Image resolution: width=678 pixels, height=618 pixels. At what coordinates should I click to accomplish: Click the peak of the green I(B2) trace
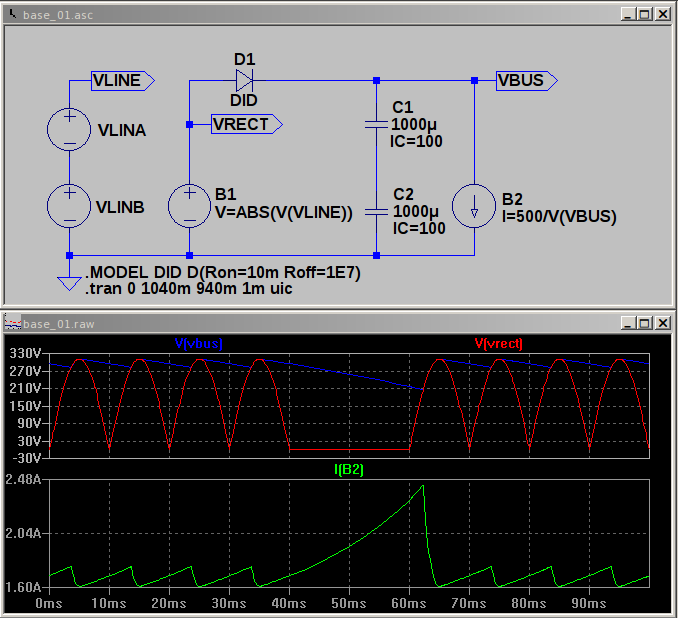click(x=422, y=486)
